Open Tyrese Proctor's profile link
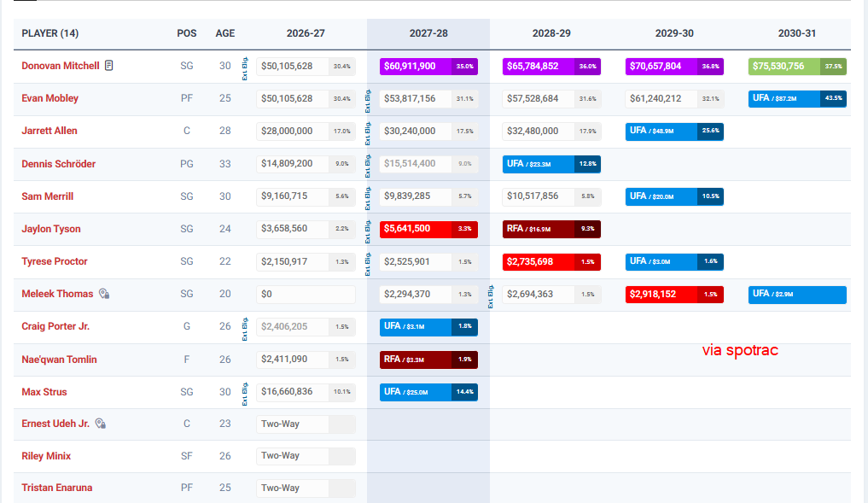The height and width of the screenshot is (503, 868). pos(55,261)
